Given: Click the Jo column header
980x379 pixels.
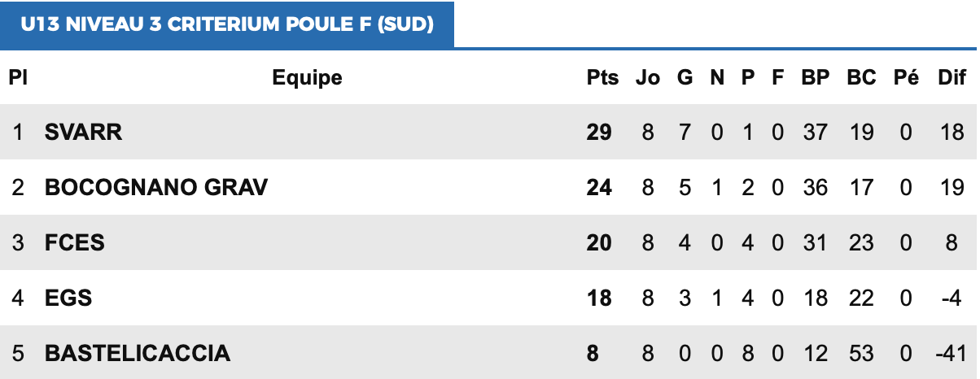Looking at the screenshot, I should 648,78.
